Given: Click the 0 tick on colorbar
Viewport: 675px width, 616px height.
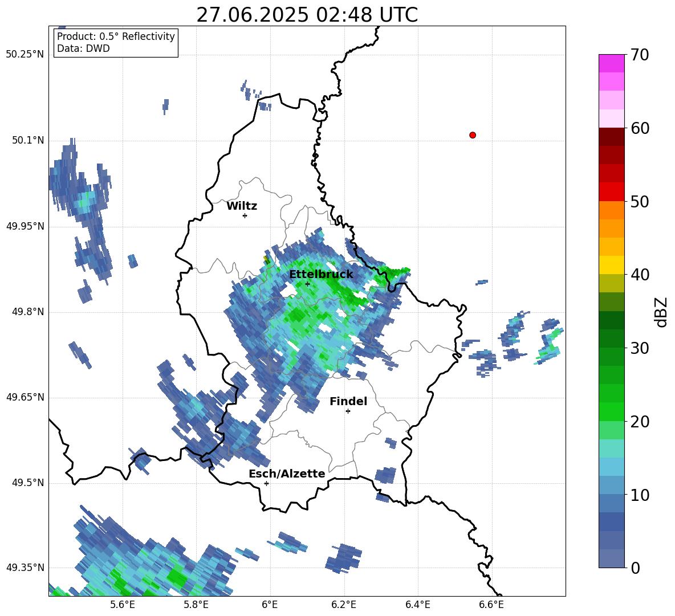Looking at the screenshot, I should (x=635, y=568).
